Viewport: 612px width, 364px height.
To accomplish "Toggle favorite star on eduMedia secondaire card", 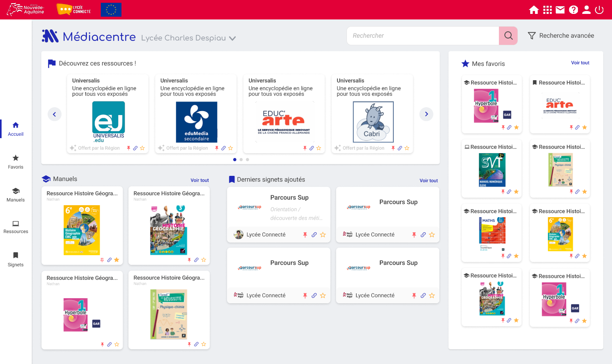I will tap(231, 148).
